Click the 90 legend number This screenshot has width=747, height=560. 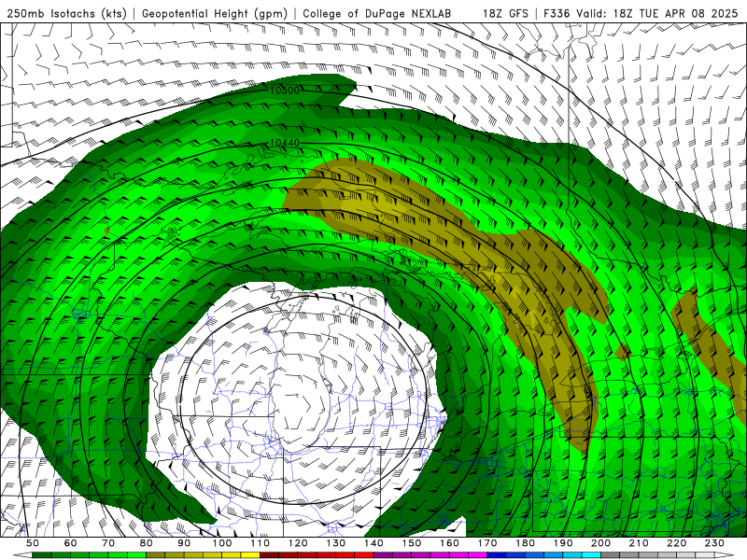point(184,543)
